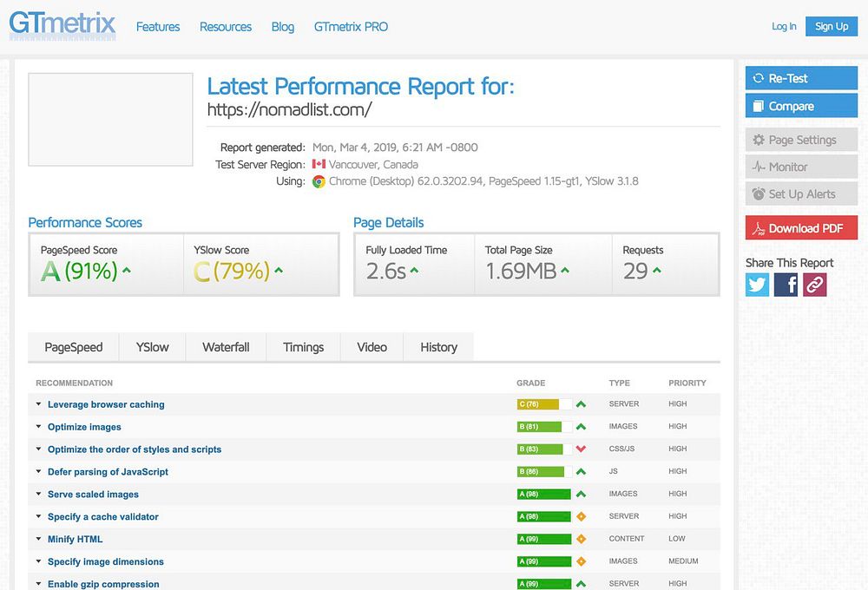Expand the Optimize images recommendation
868x590 pixels.
pyautogui.click(x=84, y=427)
